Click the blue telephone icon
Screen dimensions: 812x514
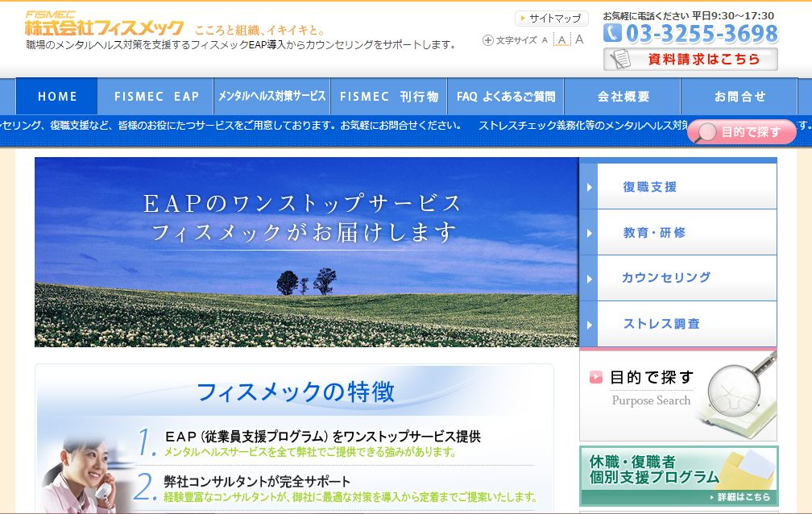(x=613, y=33)
